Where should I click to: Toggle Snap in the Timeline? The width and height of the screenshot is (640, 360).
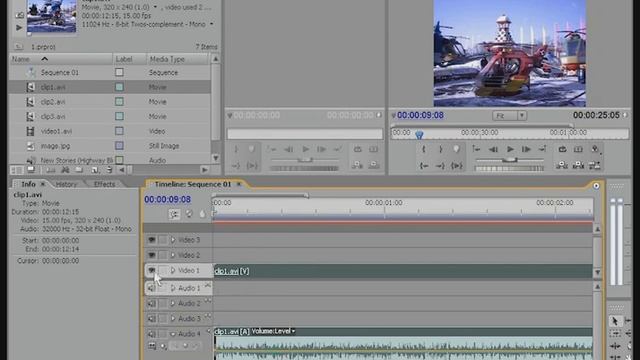pos(174,214)
